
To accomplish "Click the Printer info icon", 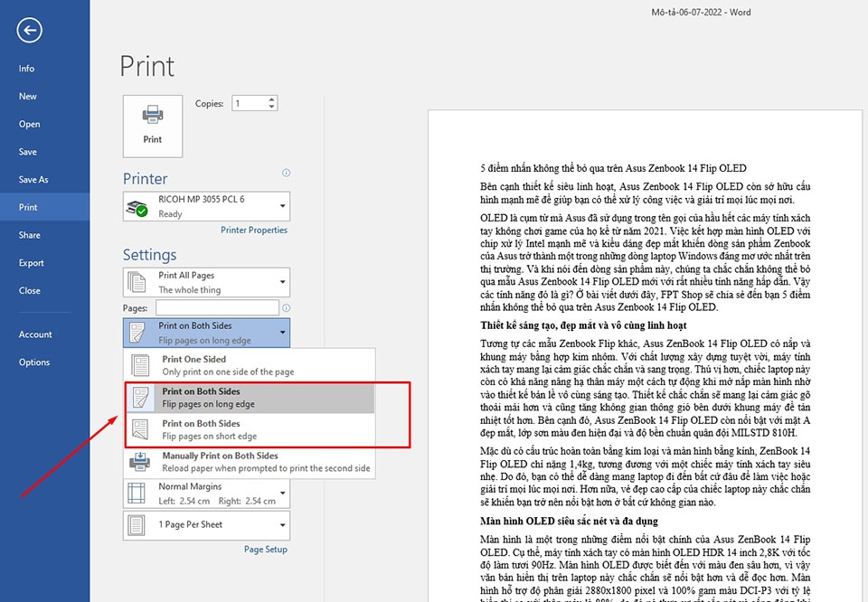I will pyautogui.click(x=287, y=173).
